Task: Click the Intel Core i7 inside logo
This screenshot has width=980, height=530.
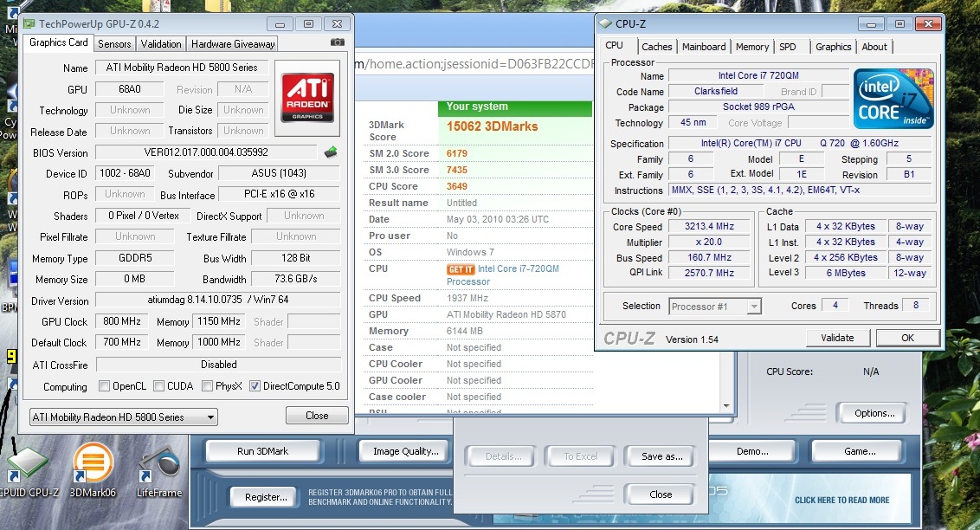Action: (x=893, y=99)
